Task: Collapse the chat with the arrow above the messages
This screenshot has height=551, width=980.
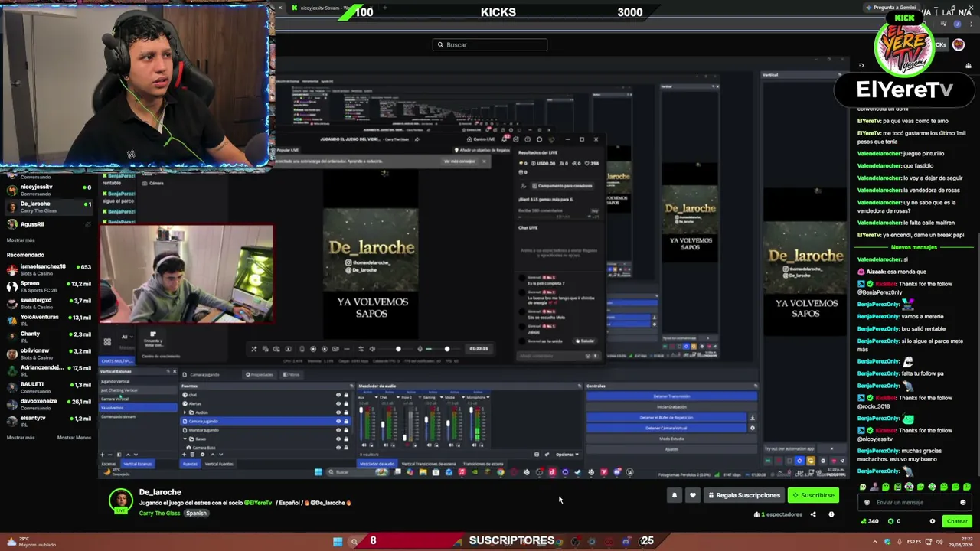Action: [x=861, y=65]
